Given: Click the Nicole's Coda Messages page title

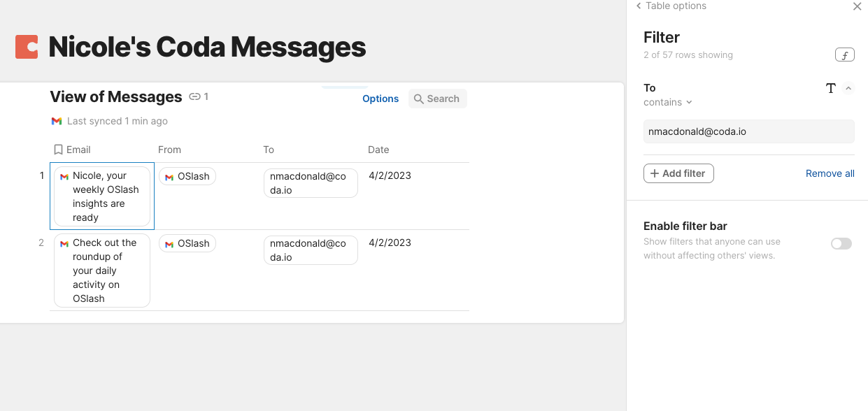Looking at the screenshot, I should 207,47.
